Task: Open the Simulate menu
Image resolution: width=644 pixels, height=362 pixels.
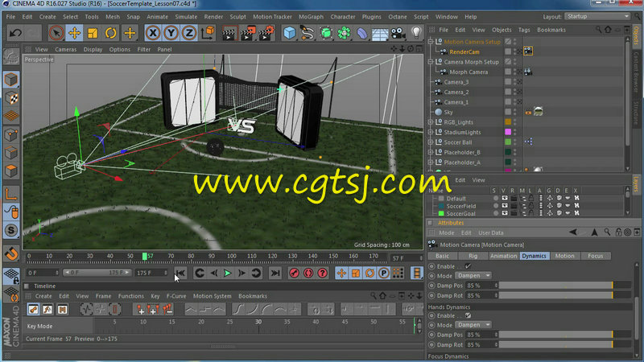Action: 186,17
